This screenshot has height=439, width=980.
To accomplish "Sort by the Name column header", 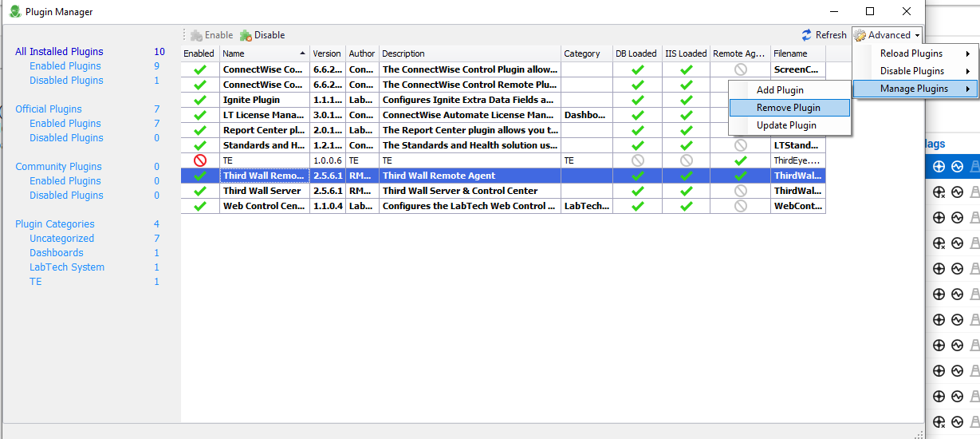I will click(265, 53).
